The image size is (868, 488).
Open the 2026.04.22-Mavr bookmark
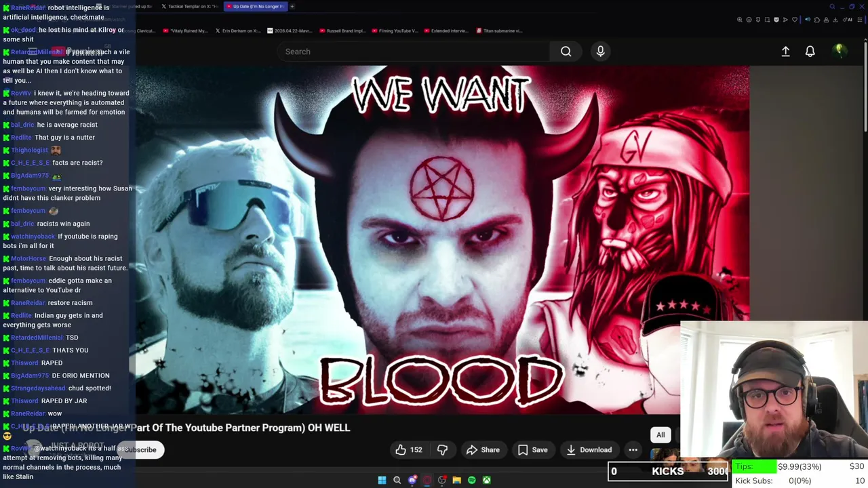tap(291, 30)
